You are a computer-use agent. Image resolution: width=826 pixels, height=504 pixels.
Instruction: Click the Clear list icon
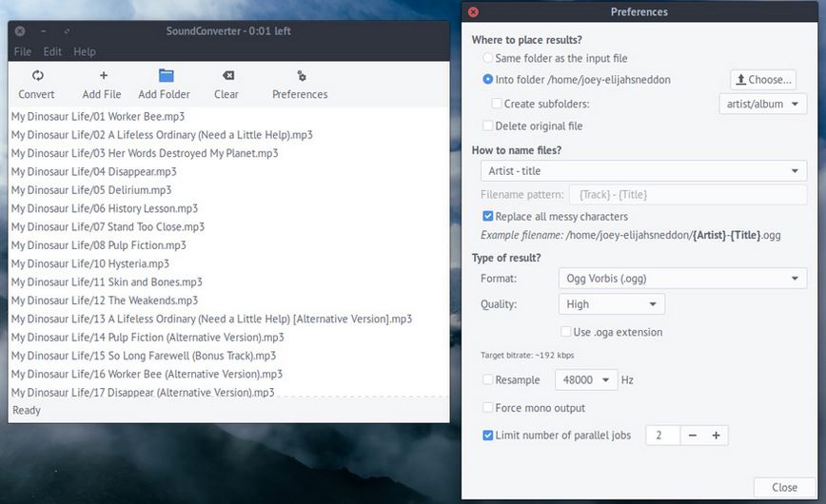tap(227, 76)
